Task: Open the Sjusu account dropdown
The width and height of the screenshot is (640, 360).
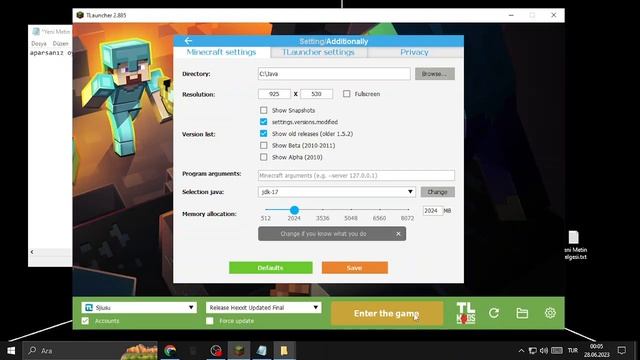Action: click(139, 307)
